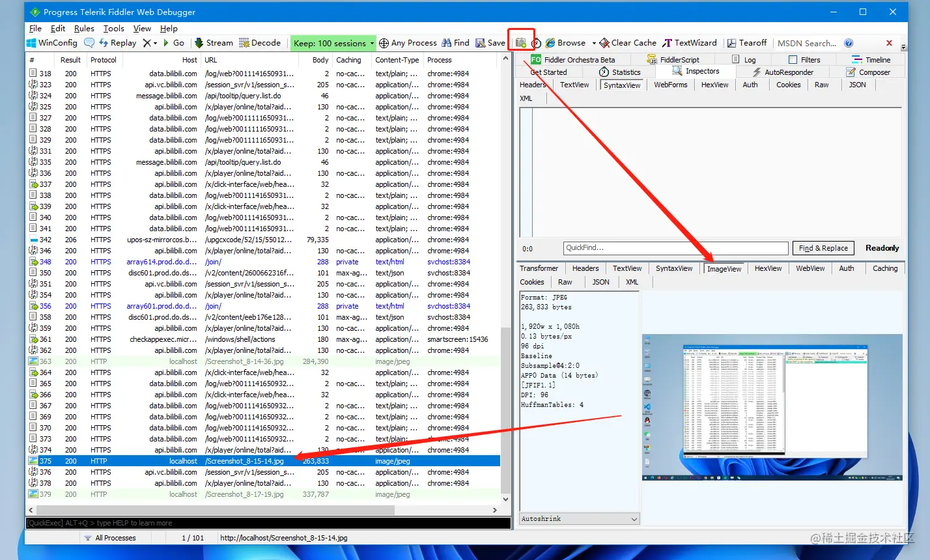Viewport: 930px width, 560px height.
Task: Open the timer clock icon in toolbar
Action: click(x=537, y=43)
